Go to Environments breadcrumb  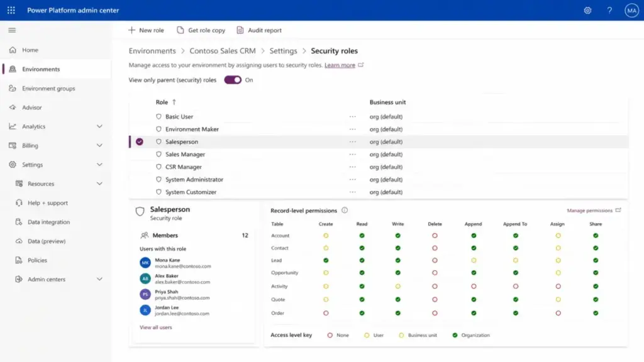152,51
